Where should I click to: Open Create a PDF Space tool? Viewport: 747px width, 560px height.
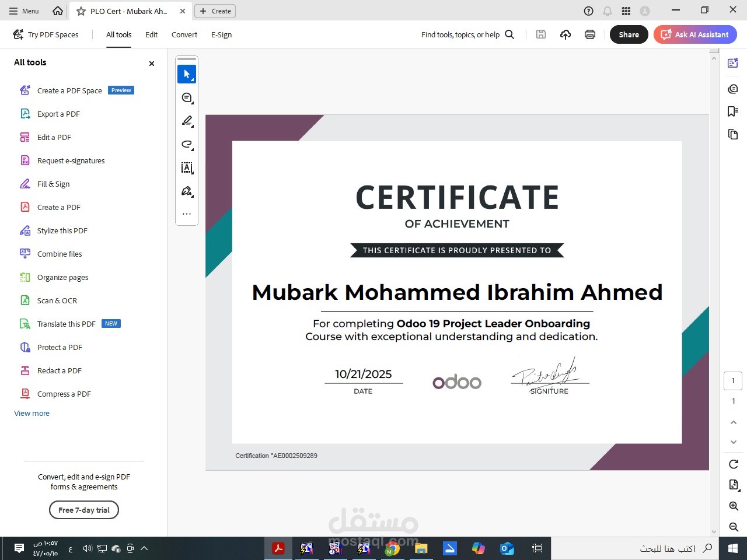point(77,90)
